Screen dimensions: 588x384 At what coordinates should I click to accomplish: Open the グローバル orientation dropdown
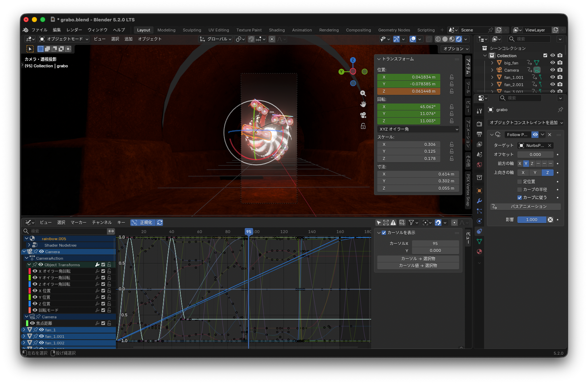[216, 39]
